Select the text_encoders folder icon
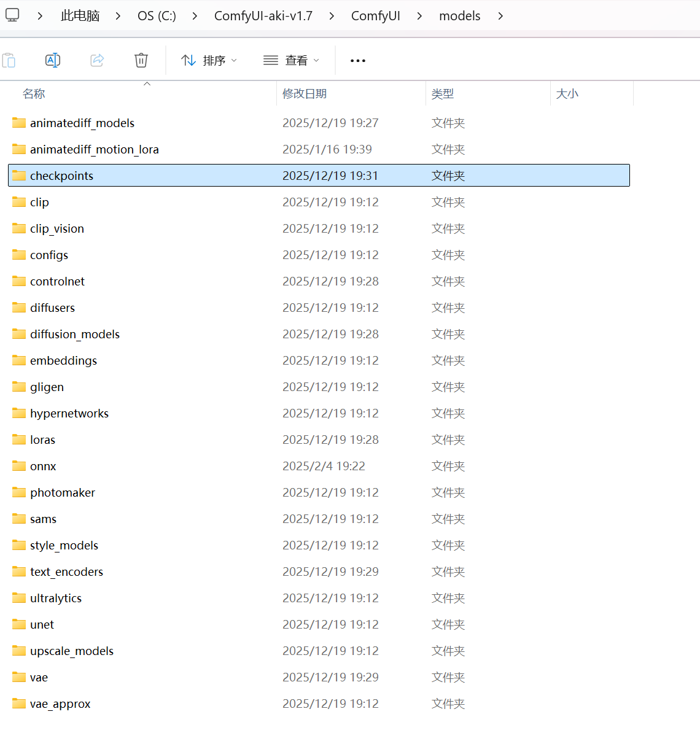 click(x=19, y=572)
